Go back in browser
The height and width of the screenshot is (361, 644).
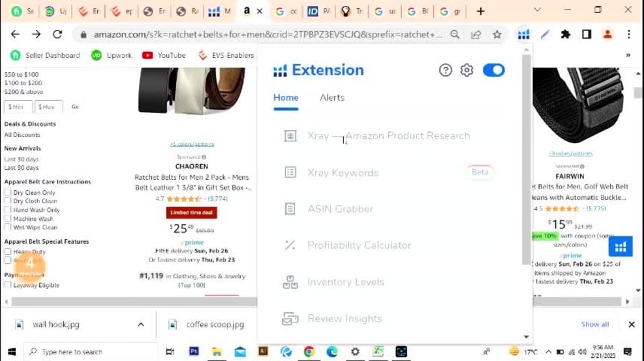click(15, 35)
